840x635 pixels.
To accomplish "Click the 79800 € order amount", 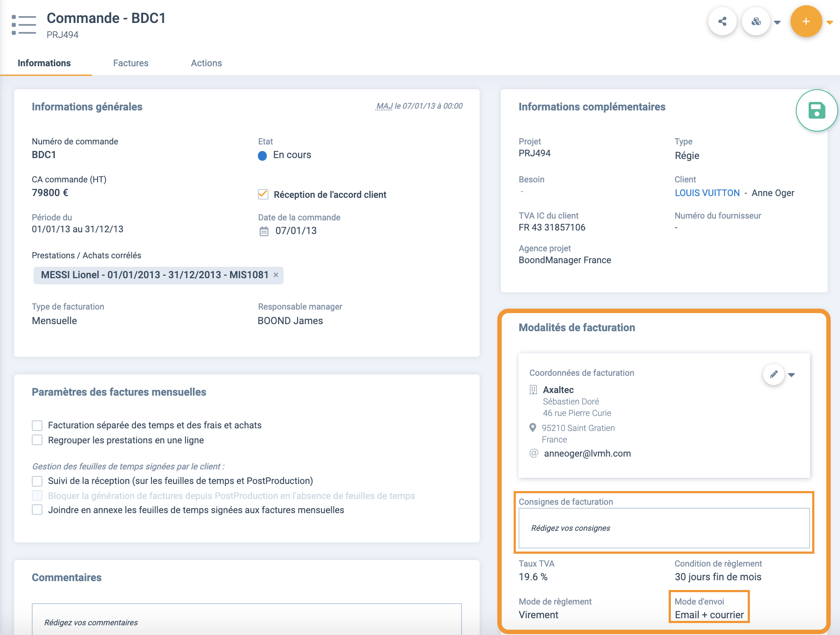I will click(x=50, y=193).
